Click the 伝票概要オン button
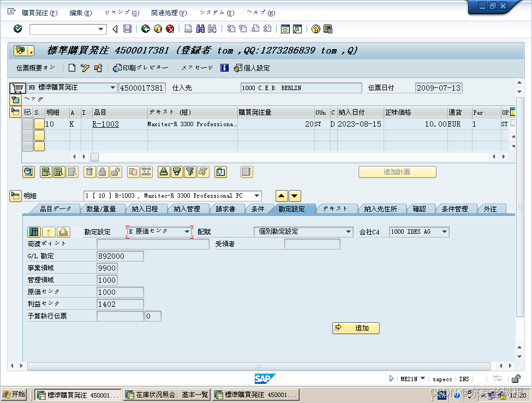Screen dimensions: 532x403 coord(35,68)
